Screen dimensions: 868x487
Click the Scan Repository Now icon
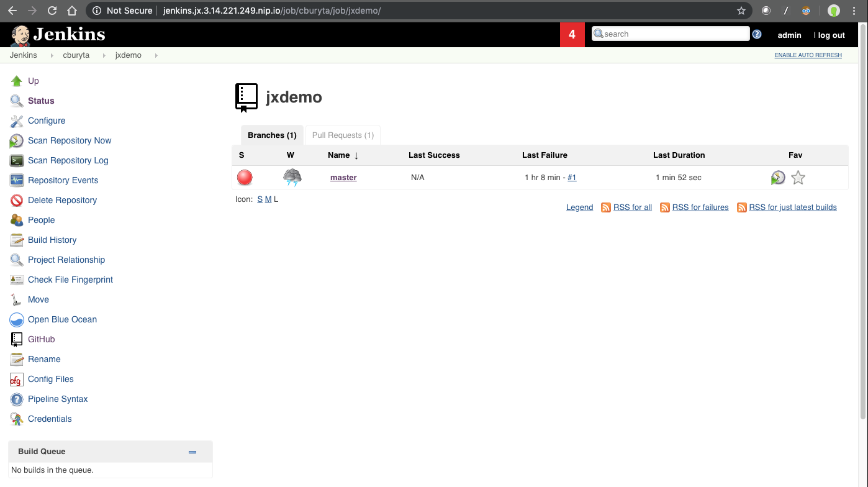[17, 141]
